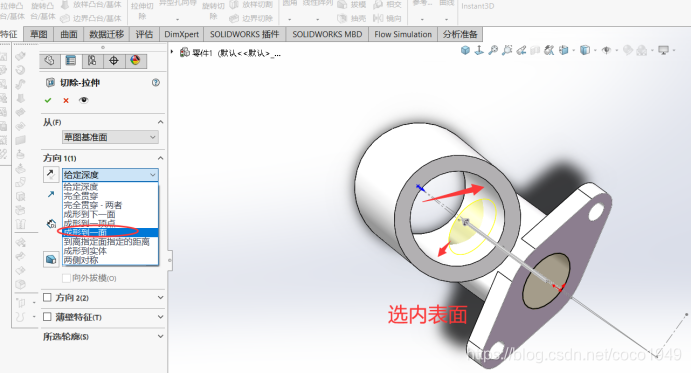This screenshot has width=691, height=373.
Task: Choose 成形到一面 from the list
Action: pos(110,232)
